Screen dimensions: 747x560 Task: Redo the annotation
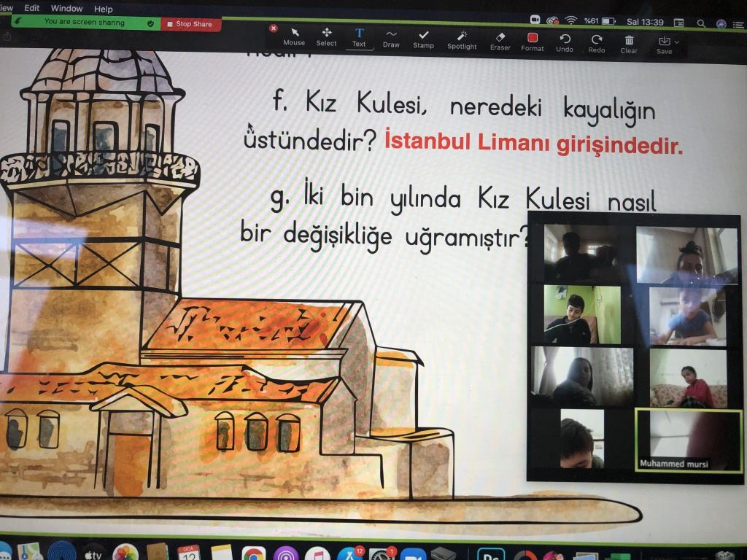tap(597, 43)
